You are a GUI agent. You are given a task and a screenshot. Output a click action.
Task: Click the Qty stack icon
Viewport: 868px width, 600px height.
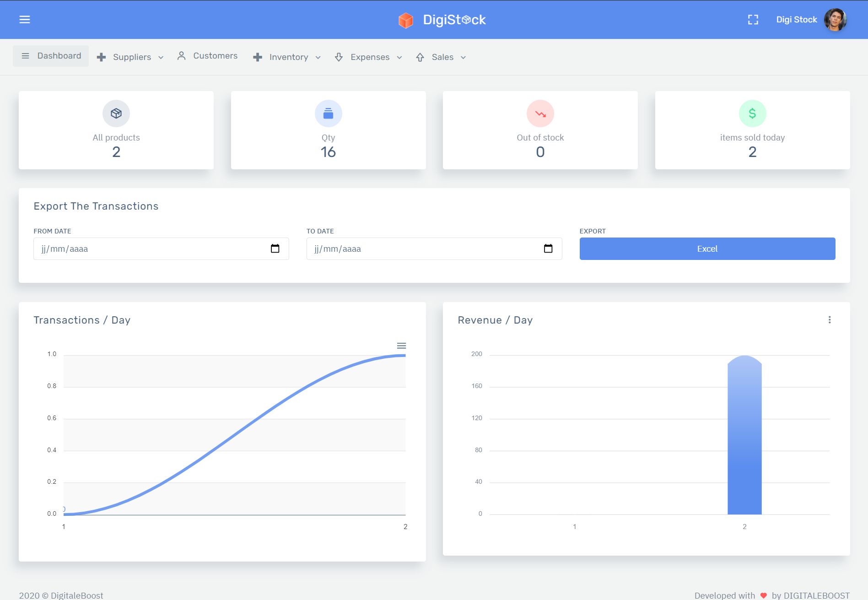coord(329,114)
